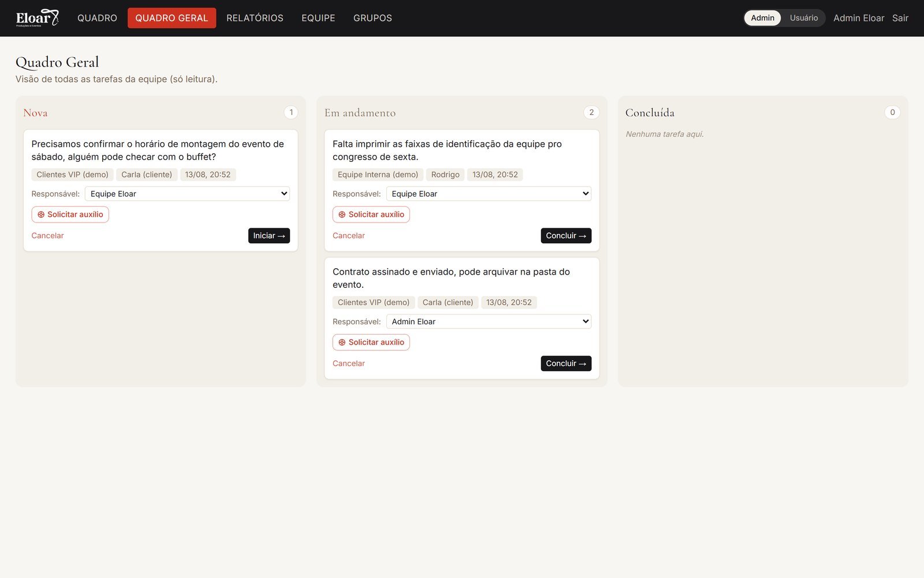Click the Rodrigo tag
The height and width of the screenshot is (578, 924).
coord(445,175)
